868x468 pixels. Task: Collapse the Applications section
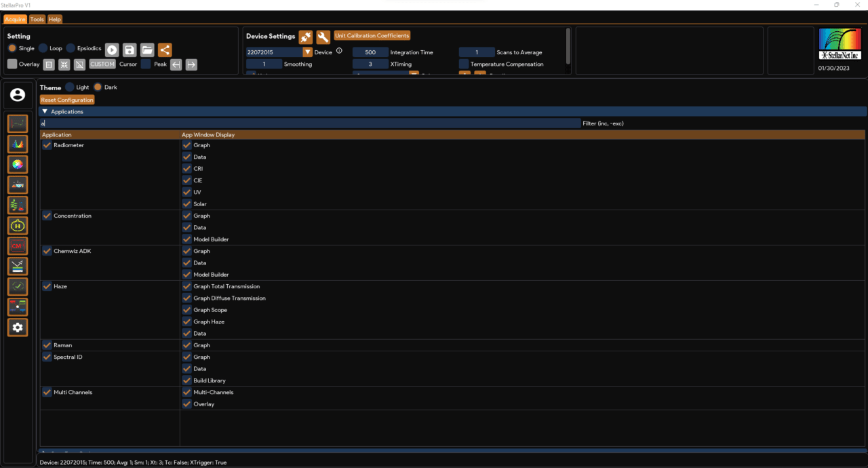pyautogui.click(x=45, y=111)
